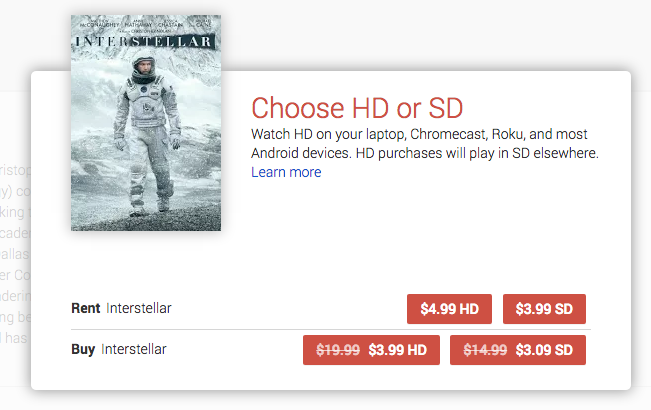This screenshot has height=410, width=651.
Task: Click the dimmed text left of the dialog
Action: click(x=14, y=250)
